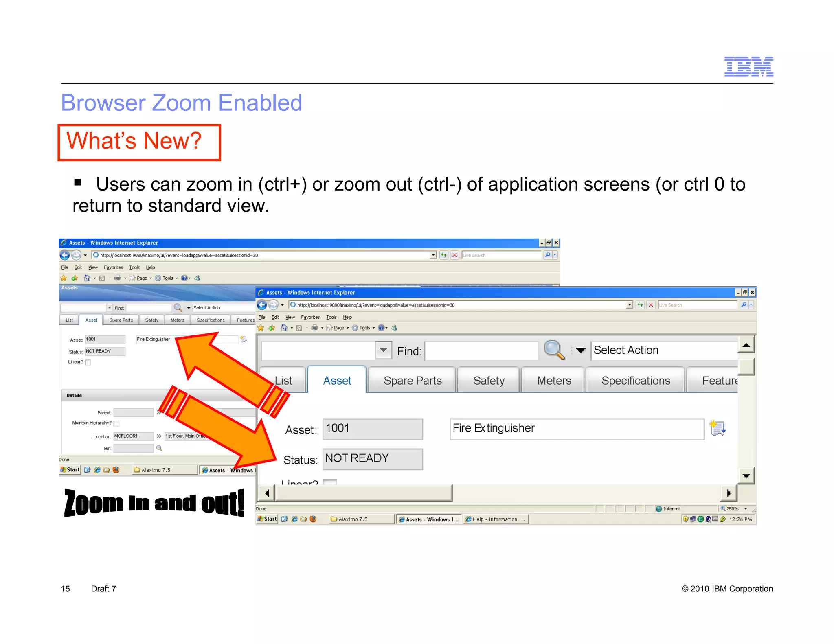Click the Location field showing MOFLOOR1
This screenshot has height=644, width=834.
(x=133, y=436)
